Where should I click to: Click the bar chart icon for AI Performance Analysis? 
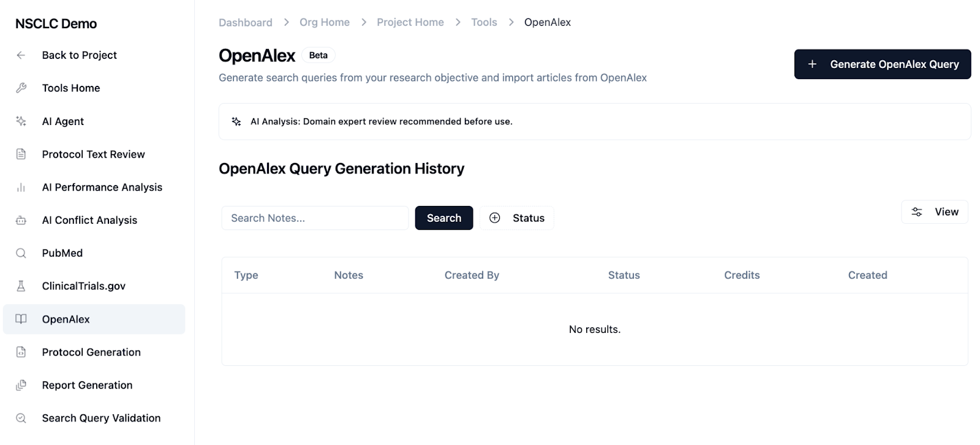coord(21,188)
